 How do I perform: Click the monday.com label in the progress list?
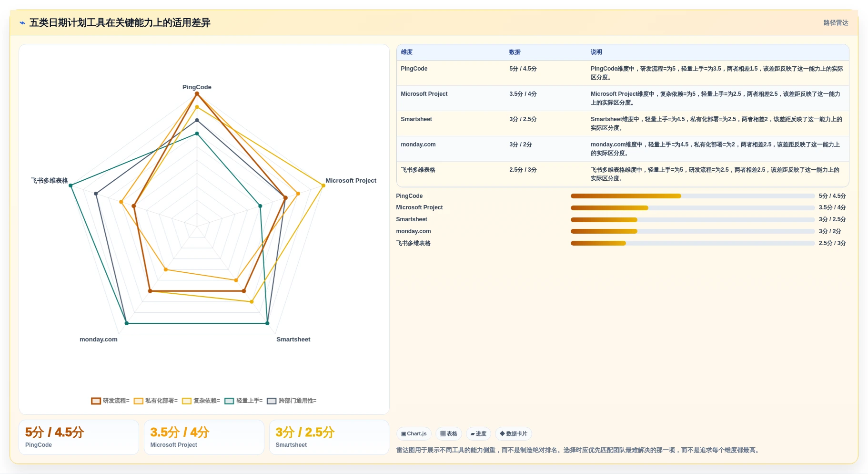pos(414,231)
